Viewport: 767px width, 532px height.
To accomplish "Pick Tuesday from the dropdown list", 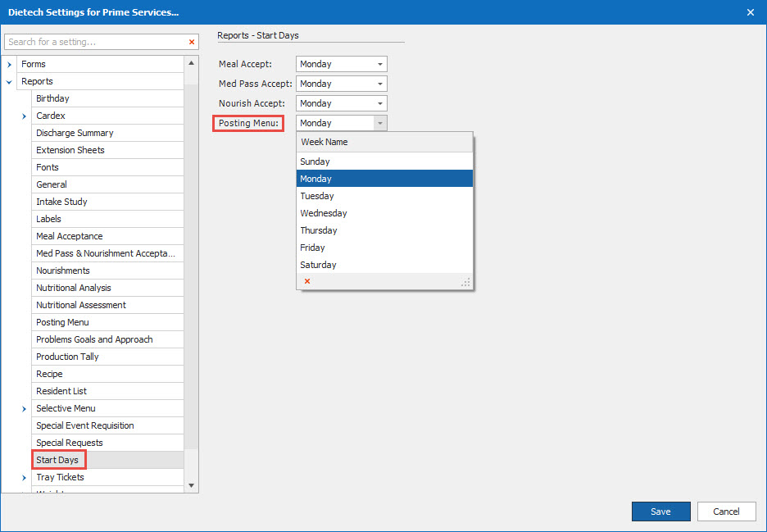I will (x=384, y=196).
